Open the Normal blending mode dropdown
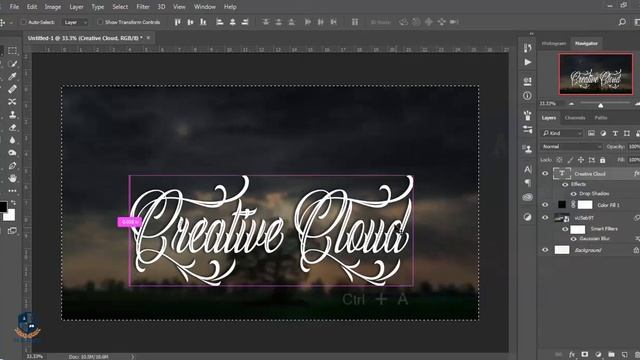The width and height of the screenshot is (640, 360). tap(572, 147)
